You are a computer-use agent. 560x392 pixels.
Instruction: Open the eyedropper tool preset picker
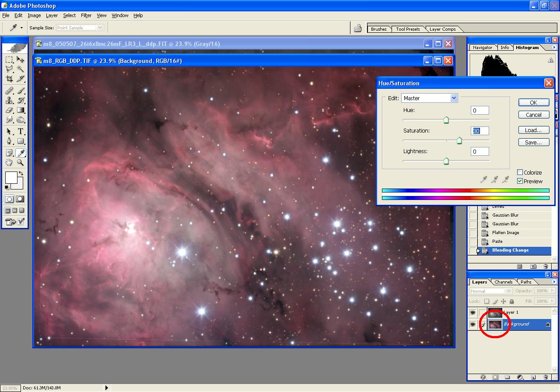tap(21, 28)
